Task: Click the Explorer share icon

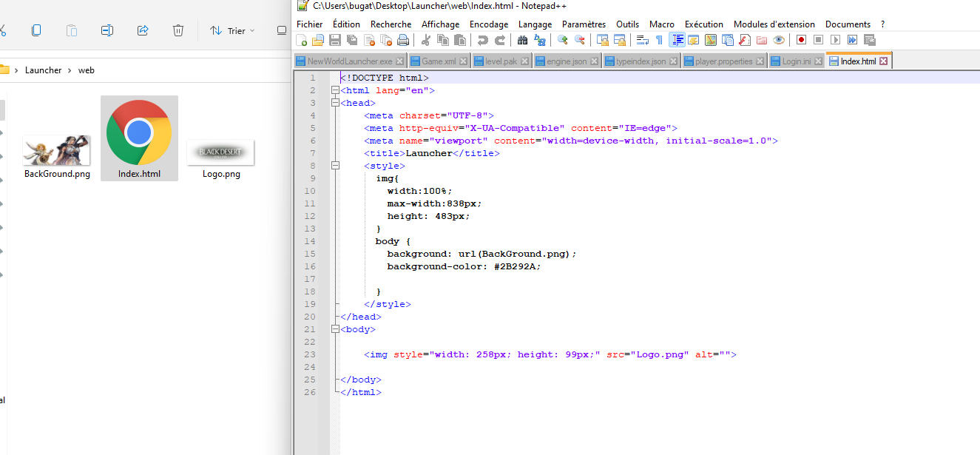Action: (143, 30)
